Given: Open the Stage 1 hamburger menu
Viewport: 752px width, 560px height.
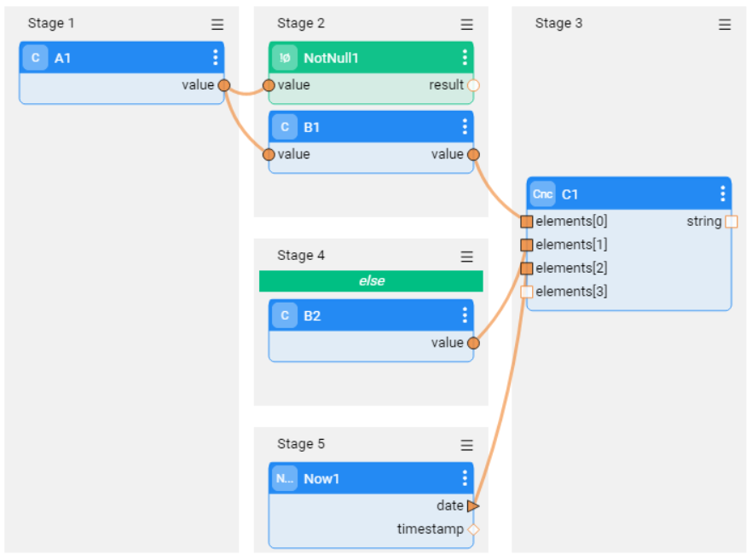Looking at the screenshot, I should (217, 25).
